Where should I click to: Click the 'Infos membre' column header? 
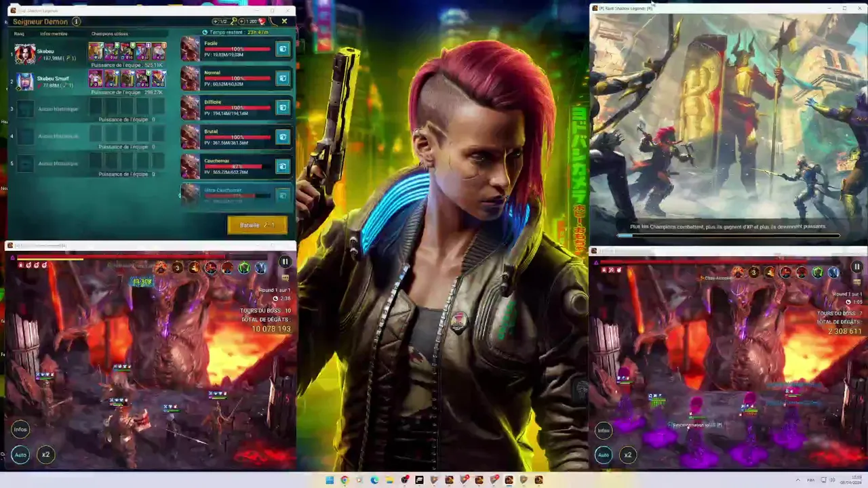tap(54, 34)
